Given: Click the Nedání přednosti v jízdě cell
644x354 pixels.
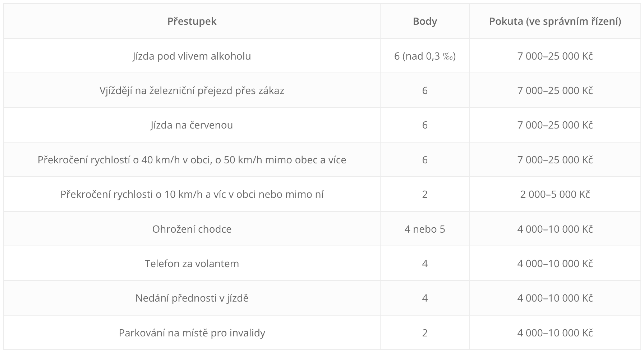Looking at the screenshot, I should point(192,298).
